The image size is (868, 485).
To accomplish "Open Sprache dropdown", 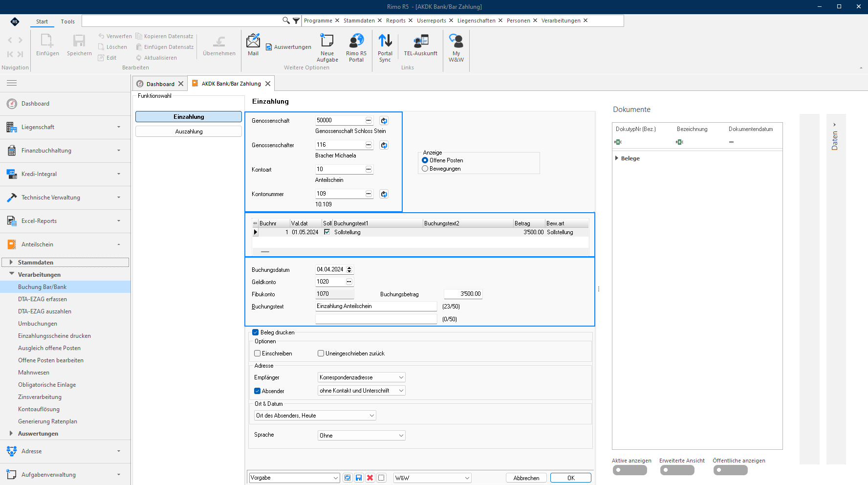I will point(362,436).
